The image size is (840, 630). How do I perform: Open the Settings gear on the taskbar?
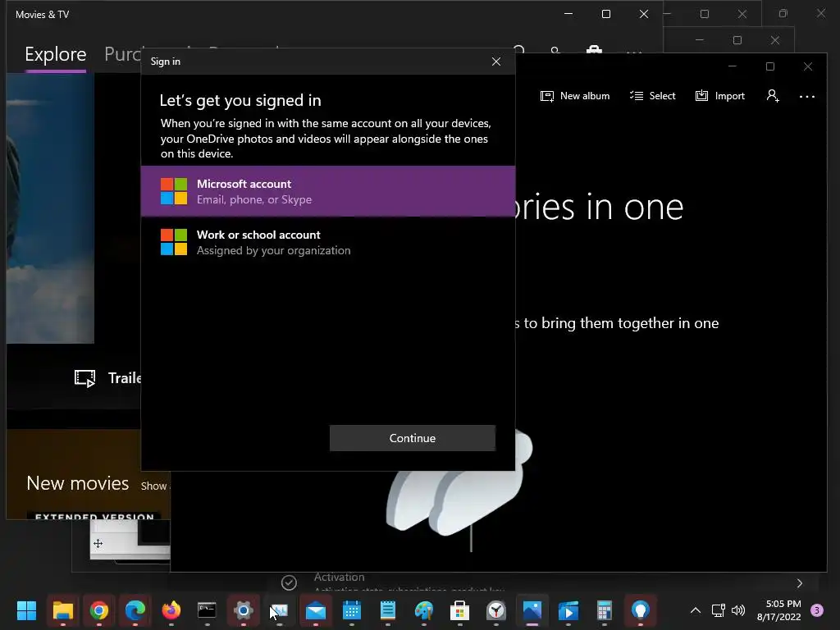point(243,610)
